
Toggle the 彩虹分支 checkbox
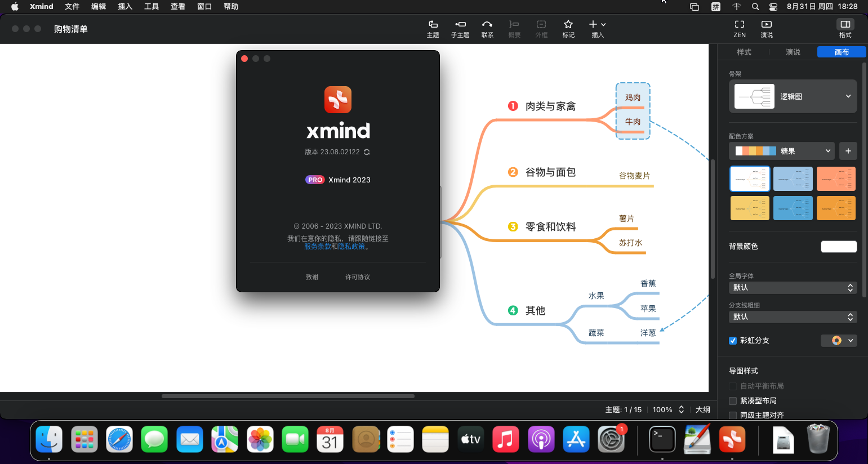733,341
